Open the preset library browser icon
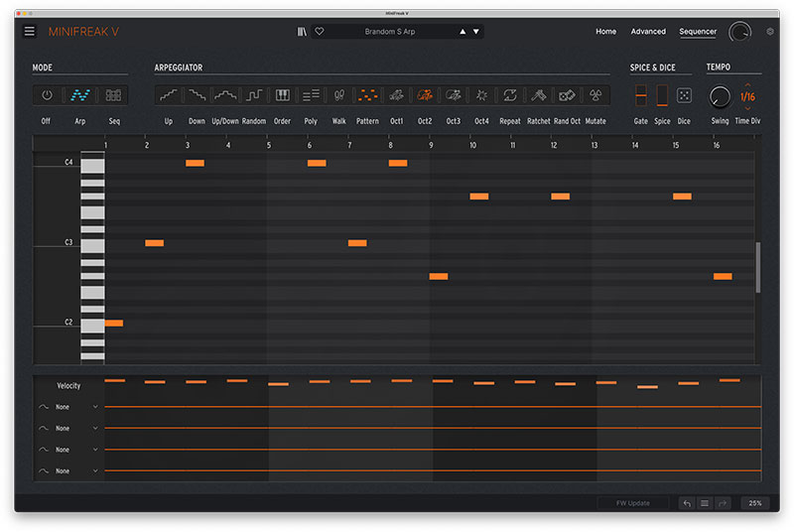This screenshot has height=532, width=794. pos(302,32)
